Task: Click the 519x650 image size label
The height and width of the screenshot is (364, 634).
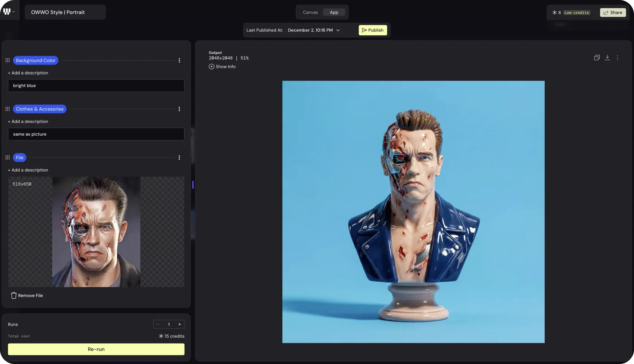Action: pos(22,184)
